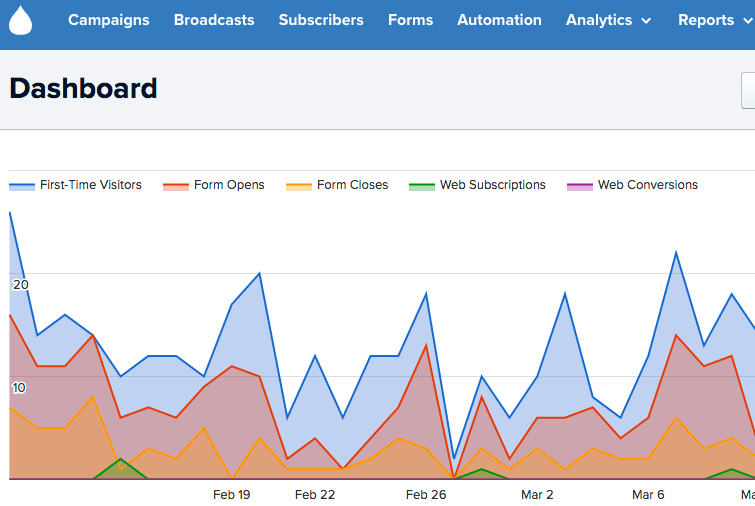This screenshot has height=506, width=755.
Task: Open the Automation section
Action: pos(499,20)
